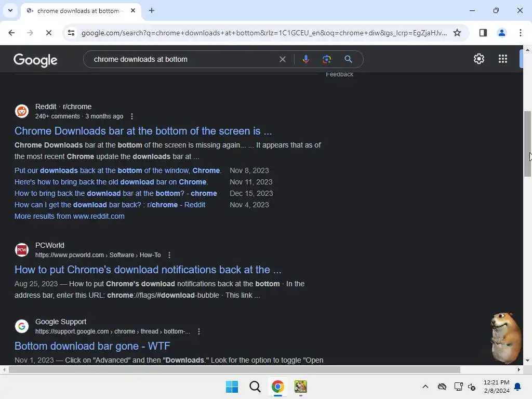
Task: Click the address bar URL
Action: click(264, 33)
